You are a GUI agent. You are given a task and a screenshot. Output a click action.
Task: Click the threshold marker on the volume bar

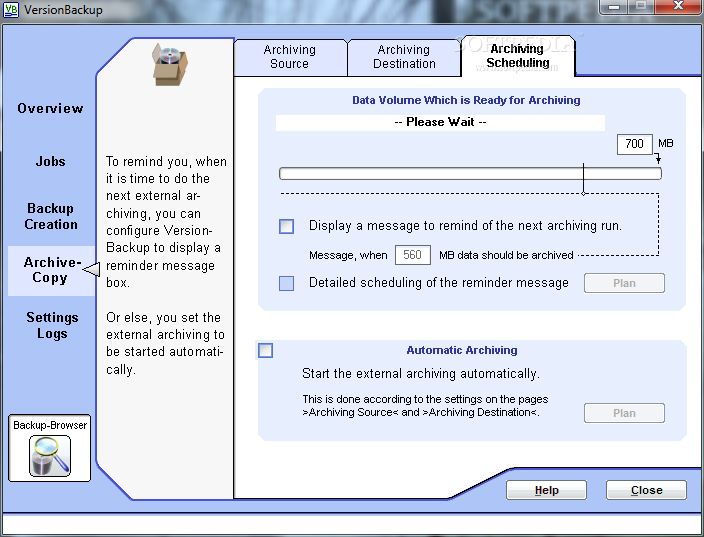pyautogui.click(x=583, y=179)
